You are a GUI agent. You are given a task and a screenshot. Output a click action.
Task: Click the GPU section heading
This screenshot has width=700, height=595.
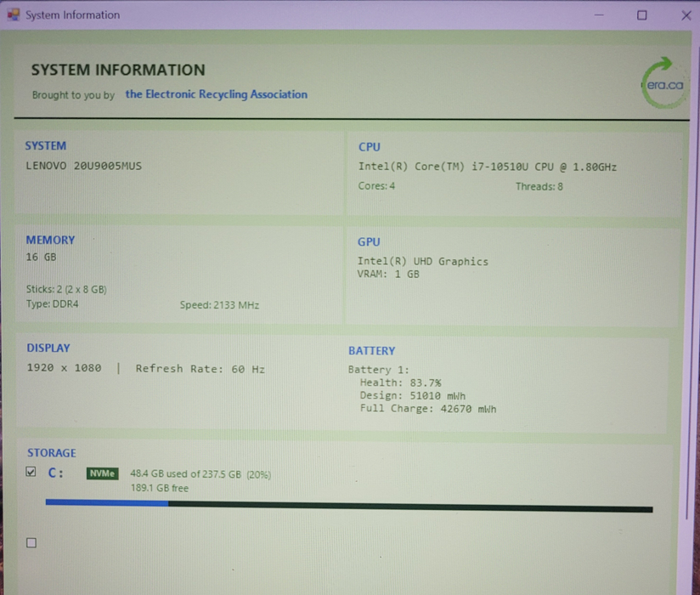pos(369,241)
